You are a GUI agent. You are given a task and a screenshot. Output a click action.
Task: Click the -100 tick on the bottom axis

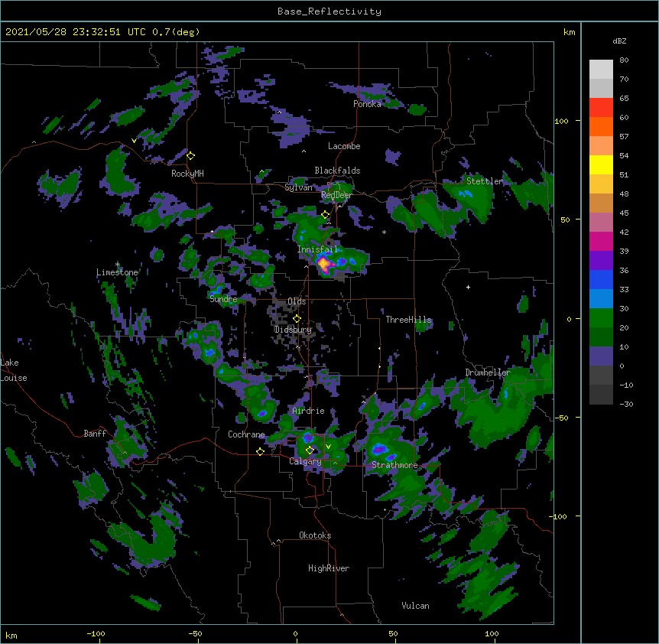(x=96, y=633)
